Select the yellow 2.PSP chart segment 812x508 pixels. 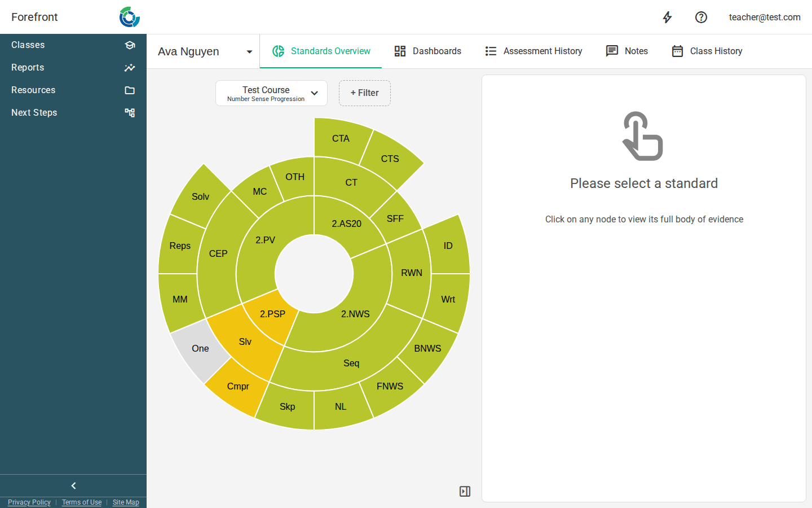click(x=272, y=315)
